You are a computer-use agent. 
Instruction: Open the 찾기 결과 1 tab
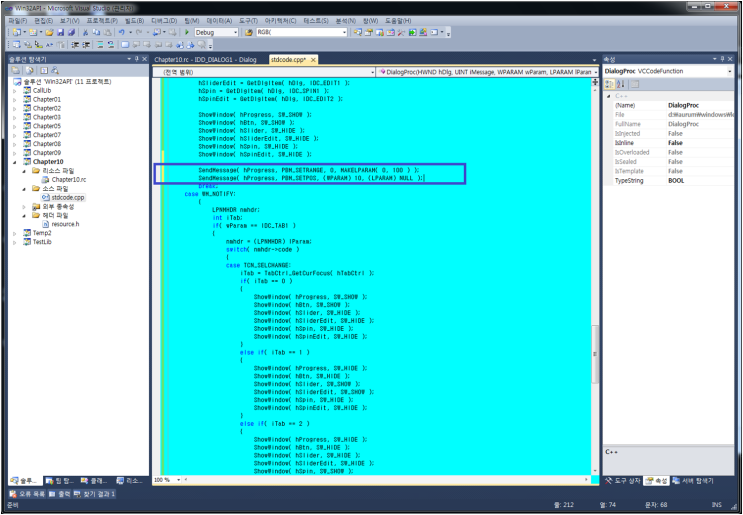(x=94, y=494)
